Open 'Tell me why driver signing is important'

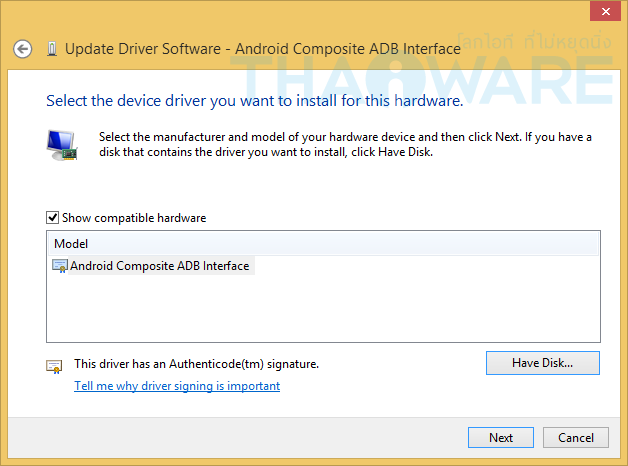coord(177,386)
